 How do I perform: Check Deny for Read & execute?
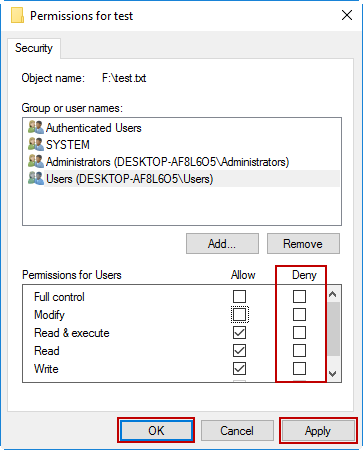click(x=299, y=332)
